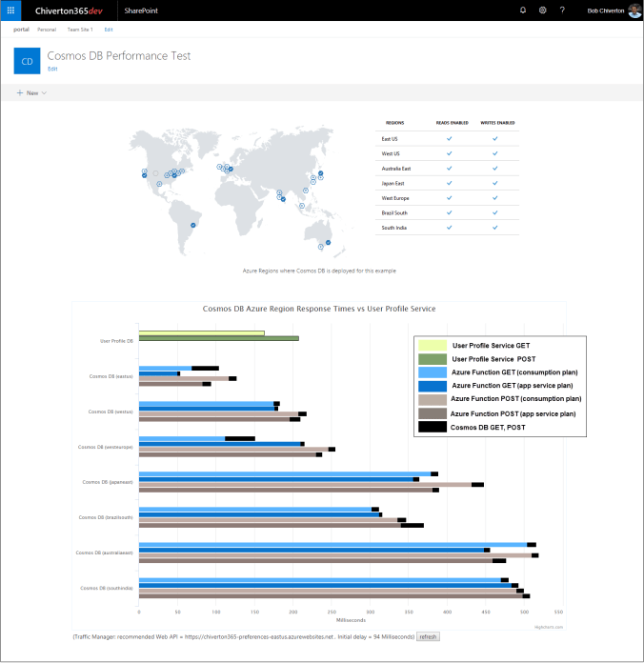The height and width of the screenshot is (663, 644).
Task: Click Cosmos DB GET, POST black swatch
Action: tap(433, 427)
